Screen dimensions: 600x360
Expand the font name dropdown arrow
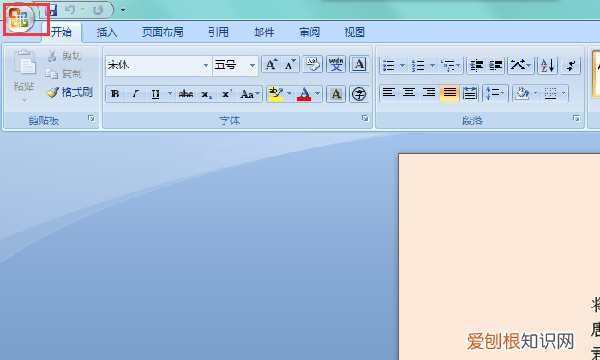point(206,65)
